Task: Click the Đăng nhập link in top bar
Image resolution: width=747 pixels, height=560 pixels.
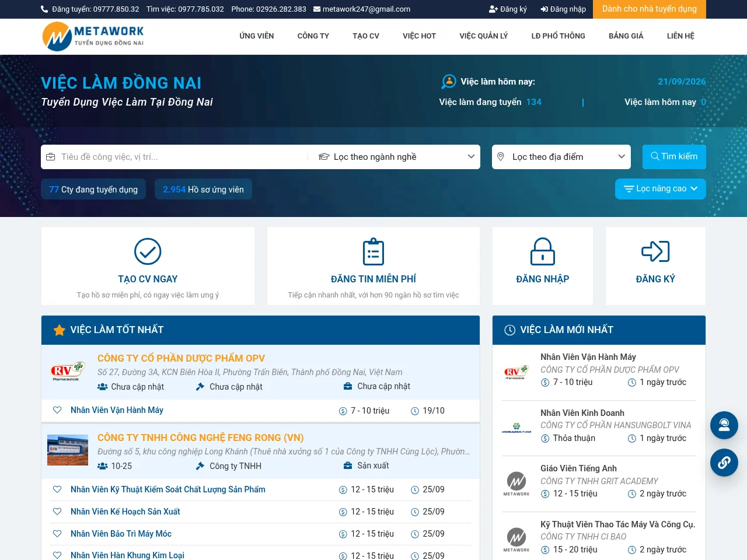Action: coord(568,9)
